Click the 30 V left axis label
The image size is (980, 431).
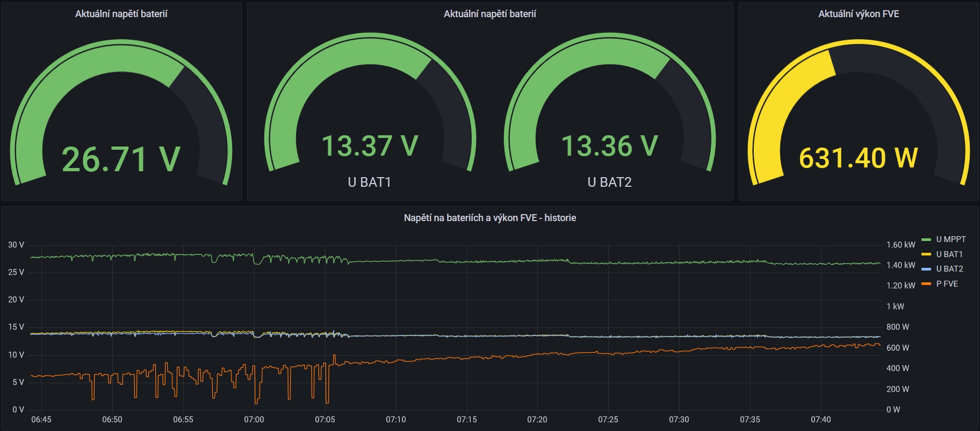16,245
